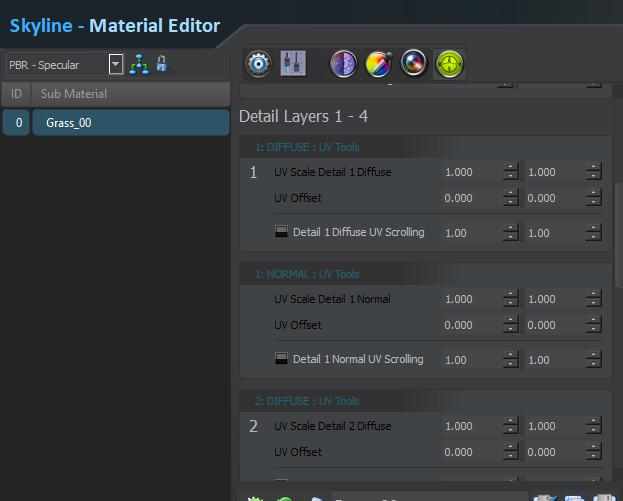Click first UV Offset field under Detail 1 Diffuse
The width and height of the screenshot is (623, 501).
click(471, 198)
